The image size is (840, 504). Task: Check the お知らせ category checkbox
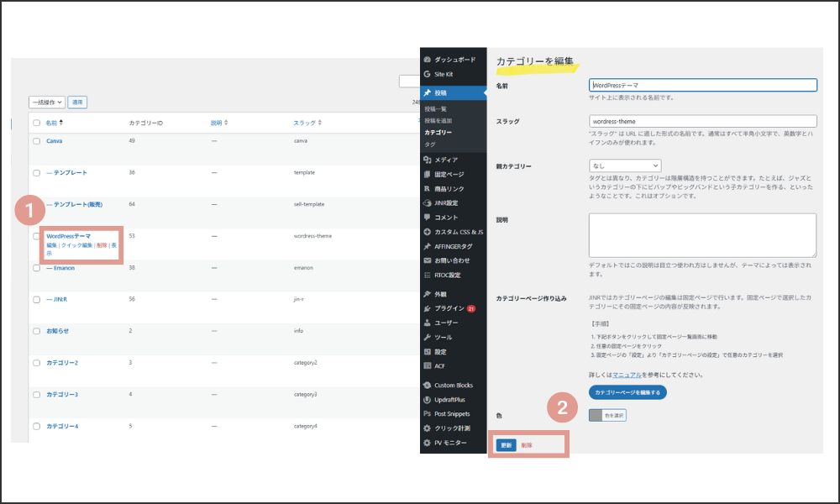(x=36, y=331)
